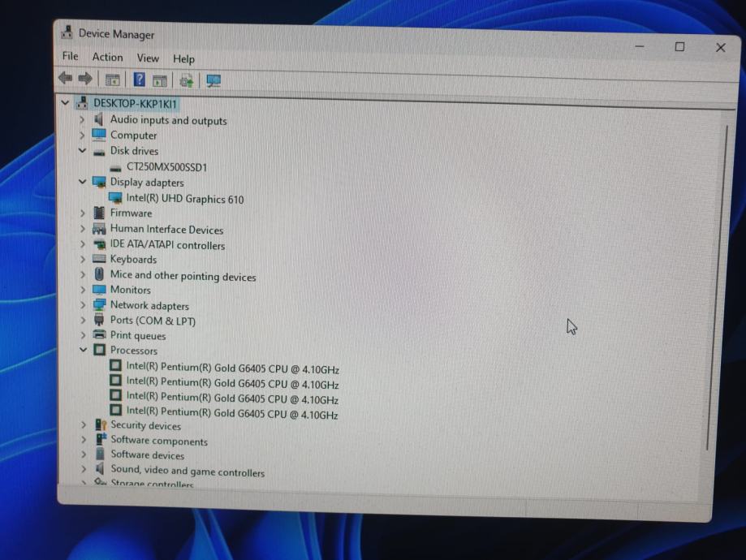Select the first Pentium Gold G6405 processor entry
746x560 pixels.
232,368
